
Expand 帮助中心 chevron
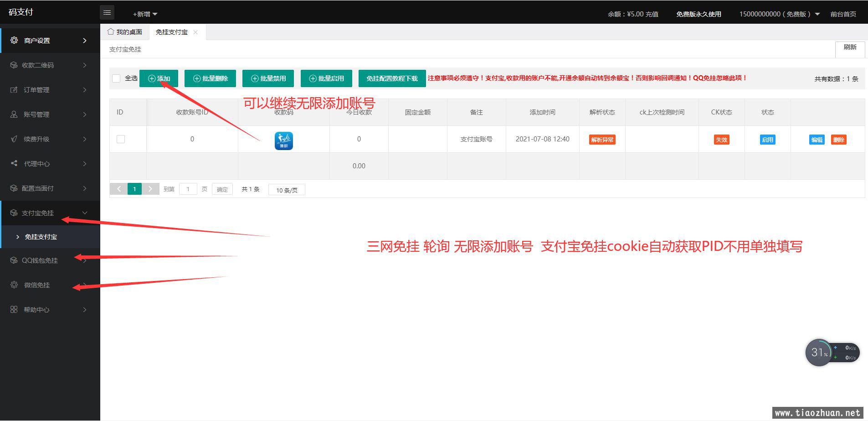(85, 310)
